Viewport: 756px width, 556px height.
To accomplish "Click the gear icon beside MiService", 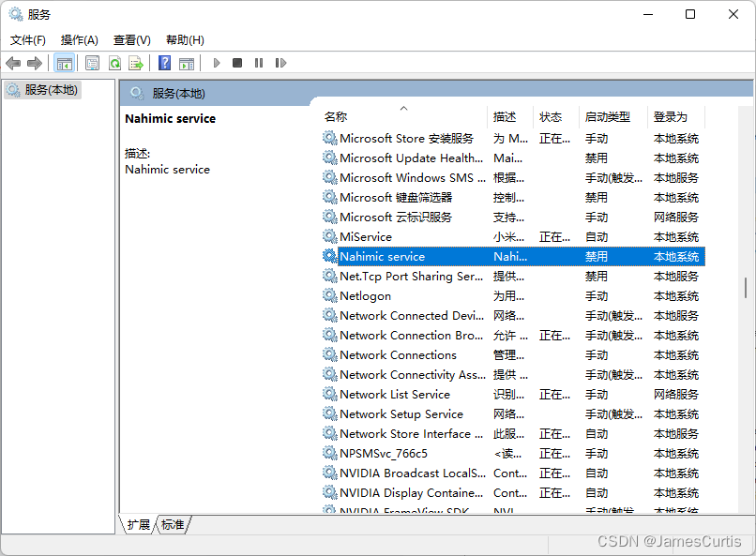I will click(330, 236).
